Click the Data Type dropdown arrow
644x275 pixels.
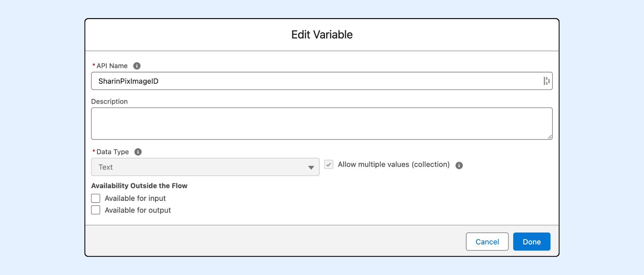tap(311, 167)
